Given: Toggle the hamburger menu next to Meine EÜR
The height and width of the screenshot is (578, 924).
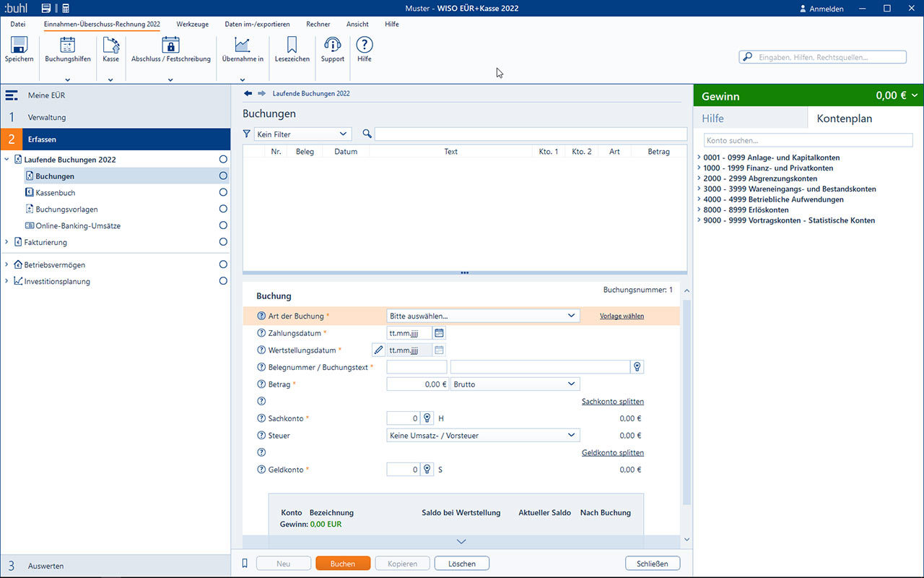Looking at the screenshot, I should click(x=12, y=95).
